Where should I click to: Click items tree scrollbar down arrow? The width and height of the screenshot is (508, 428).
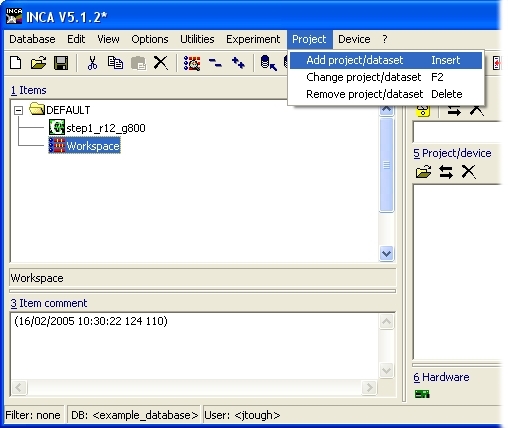(x=387, y=254)
